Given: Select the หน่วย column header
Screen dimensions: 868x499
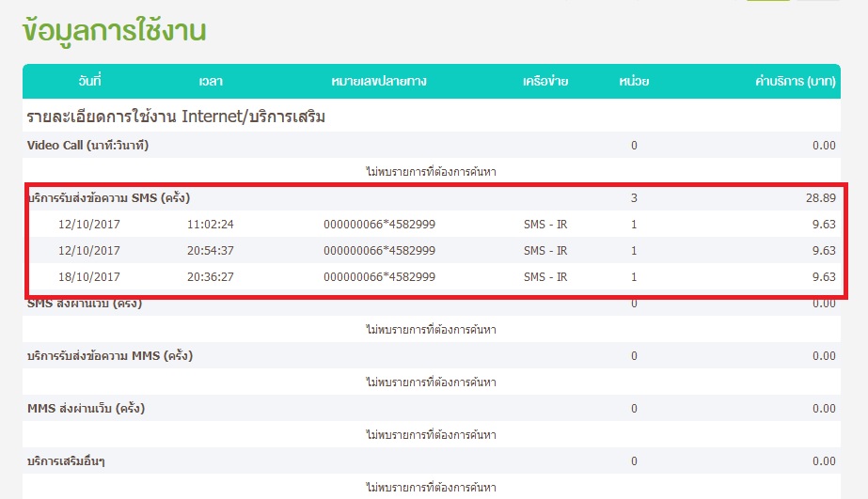Looking at the screenshot, I should click(x=634, y=81).
